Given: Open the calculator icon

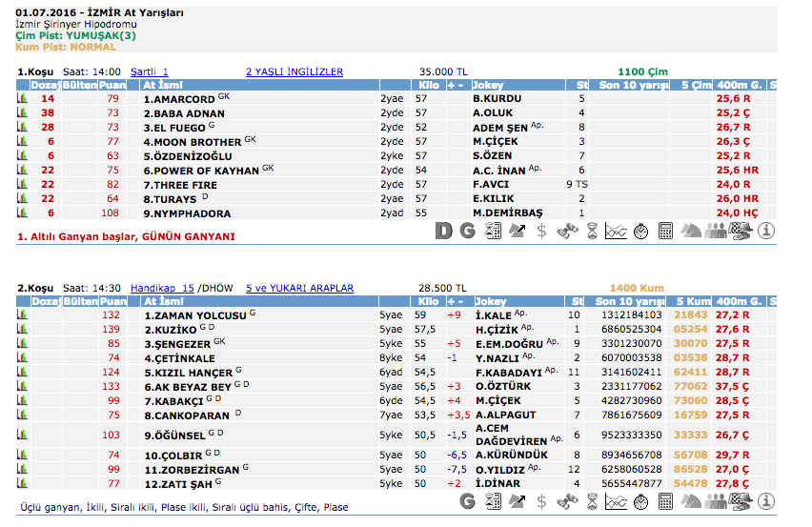Looking at the screenshot, I should pos(665,231).
